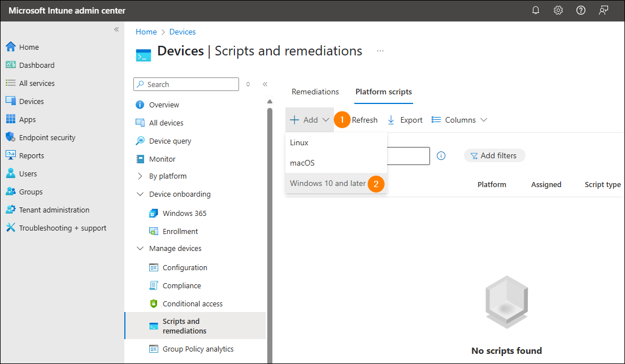Open the ellipsis more options by page title
Viewport: 625px width, 364px height.
point(380,51)
